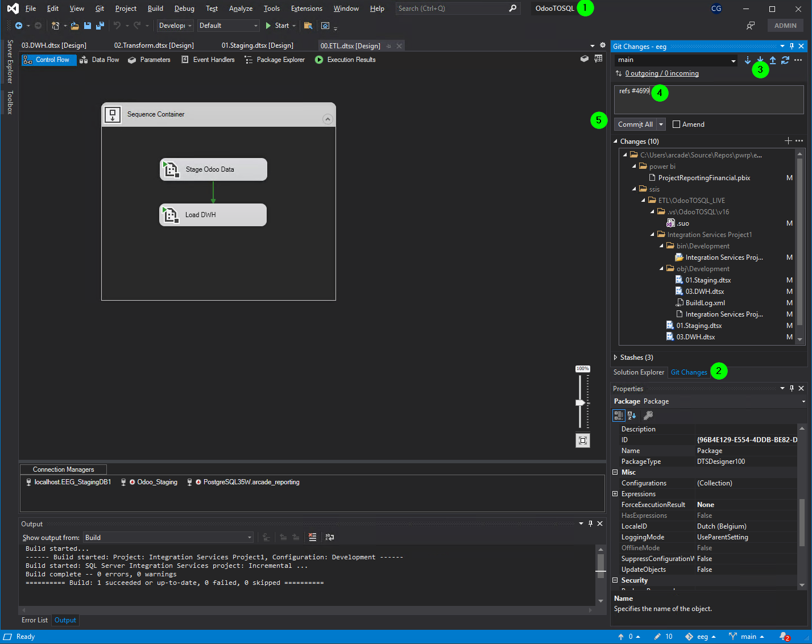Click the Sequence Container icon
The width and height of the screenshot is (812, 644).
point(113,114)
